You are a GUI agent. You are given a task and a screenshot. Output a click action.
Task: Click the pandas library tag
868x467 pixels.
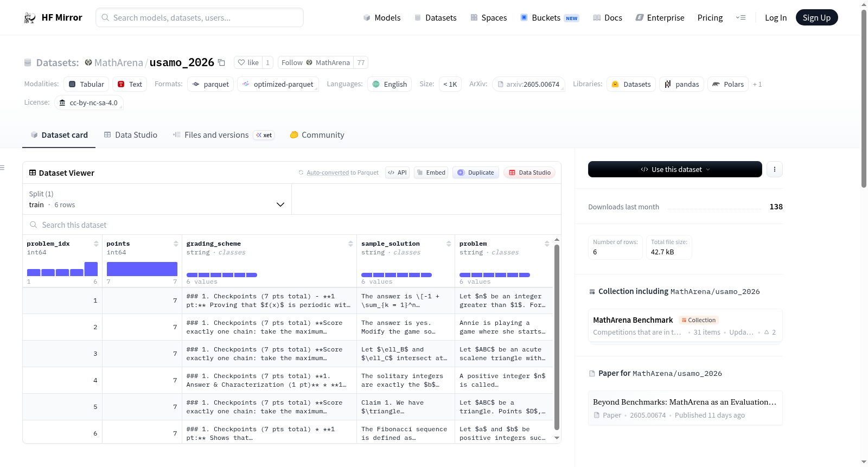coord(682,84)
